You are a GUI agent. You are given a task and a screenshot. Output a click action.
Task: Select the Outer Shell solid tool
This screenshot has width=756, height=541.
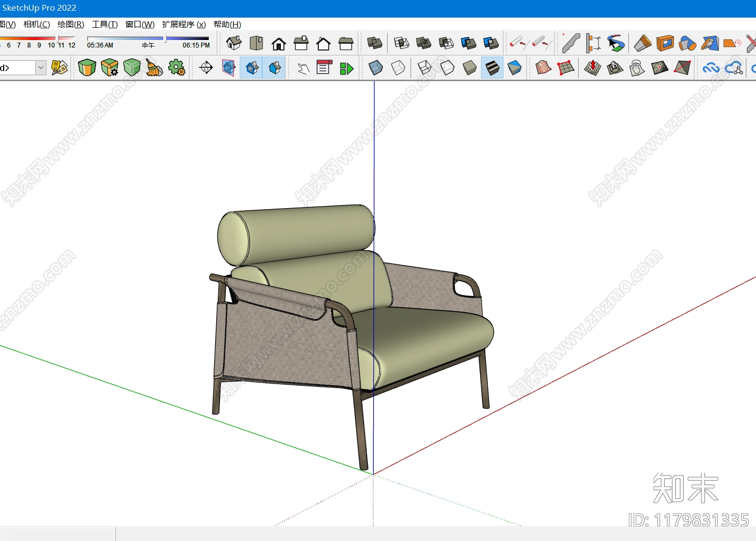click(x=375, y=43)
